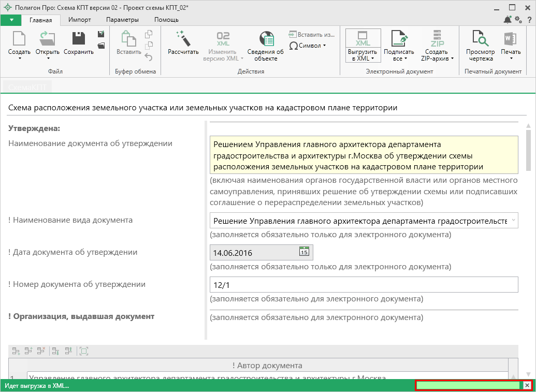The width and height of the screenshot is (536, 392).
Task: Open the settings gears icon
Action: click(x=518, y=20)
